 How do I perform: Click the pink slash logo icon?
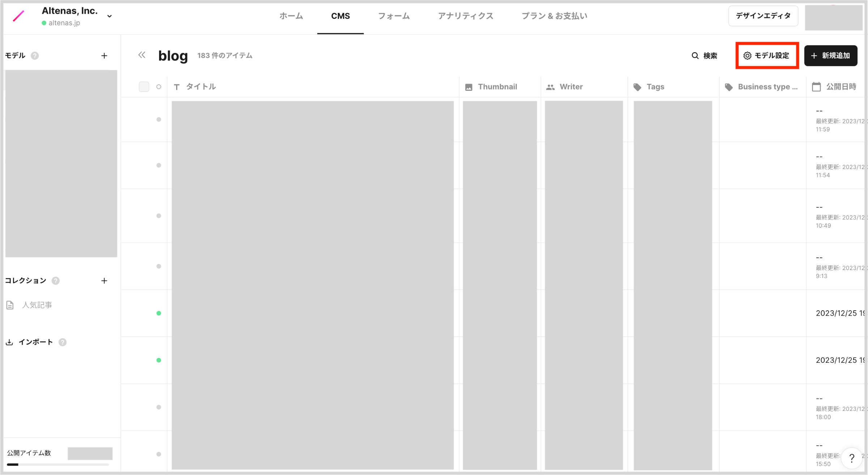coord(18,16)
